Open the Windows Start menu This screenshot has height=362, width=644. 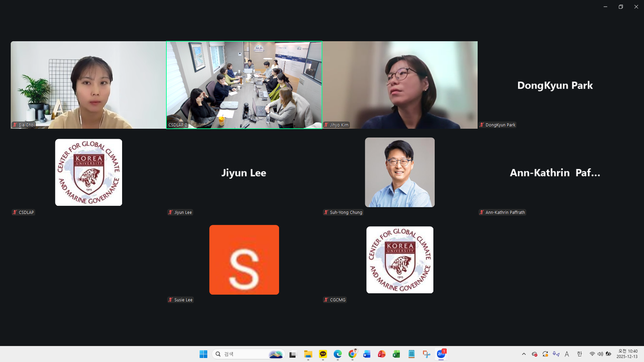(203, 354)
